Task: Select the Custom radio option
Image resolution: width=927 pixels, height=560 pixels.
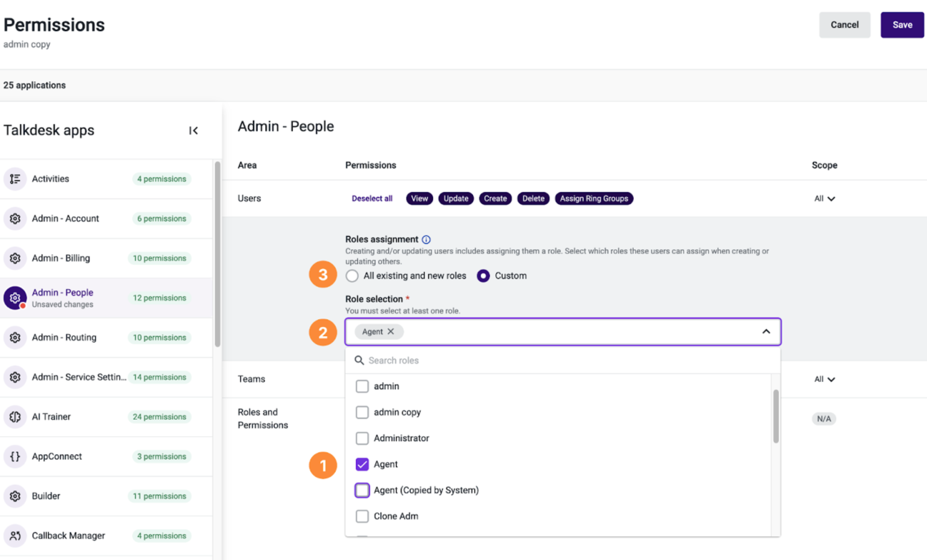Action: tap(483, 276)
